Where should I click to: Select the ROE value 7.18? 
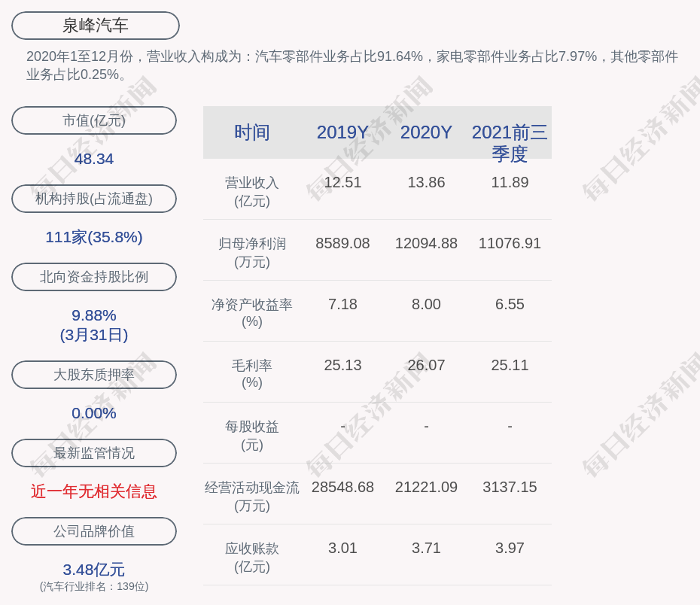tap(343, 304)
